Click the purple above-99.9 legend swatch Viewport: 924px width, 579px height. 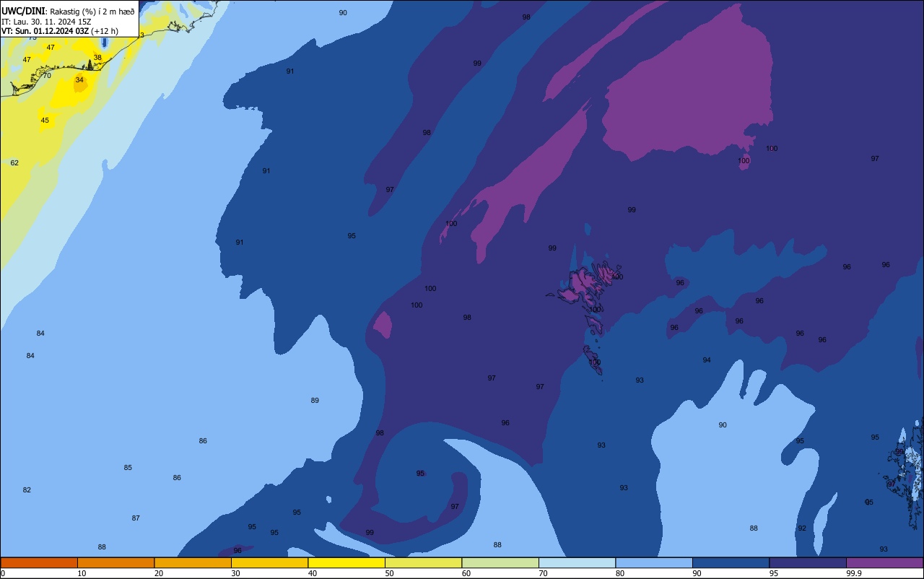884,562
